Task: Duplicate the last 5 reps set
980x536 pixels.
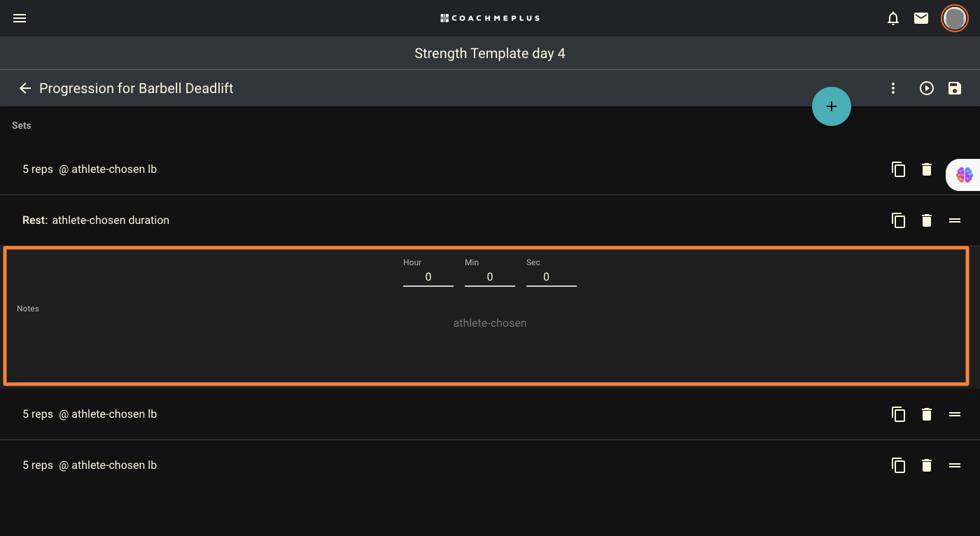Action: coord(899,465)
